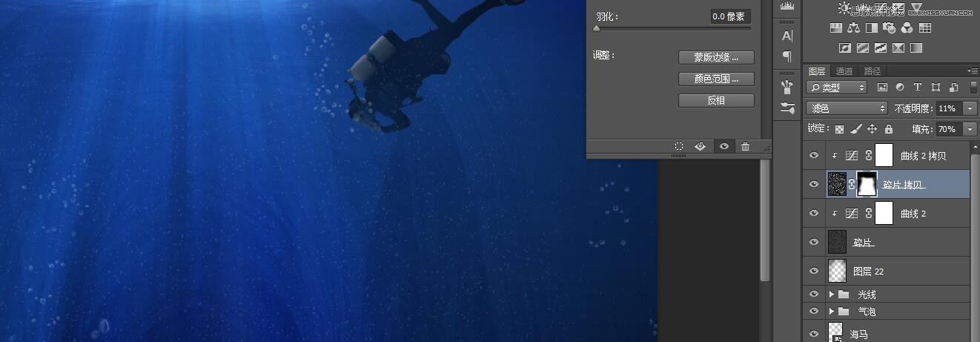Add a Brightness/Contrast adjustment

click(x=844, y=7)
